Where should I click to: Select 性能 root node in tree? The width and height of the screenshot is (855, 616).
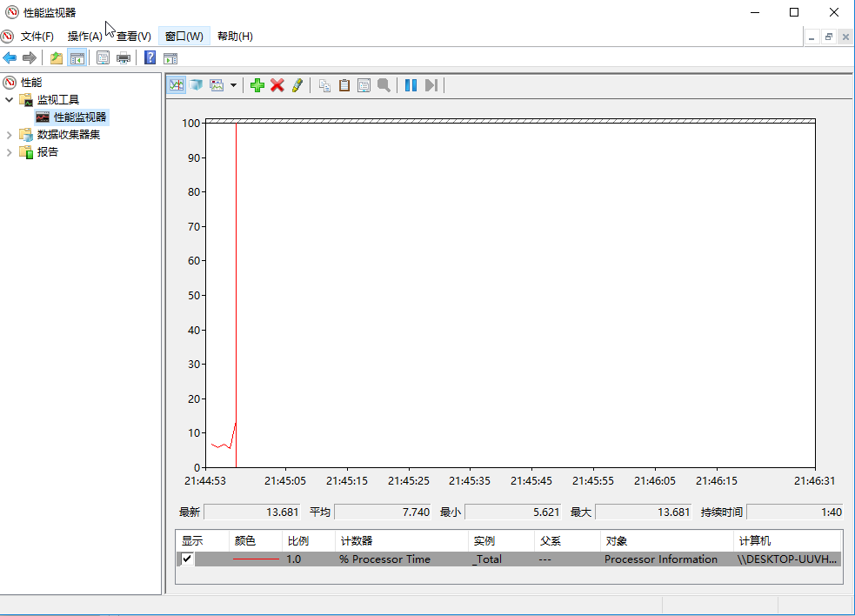pos(31,83)
